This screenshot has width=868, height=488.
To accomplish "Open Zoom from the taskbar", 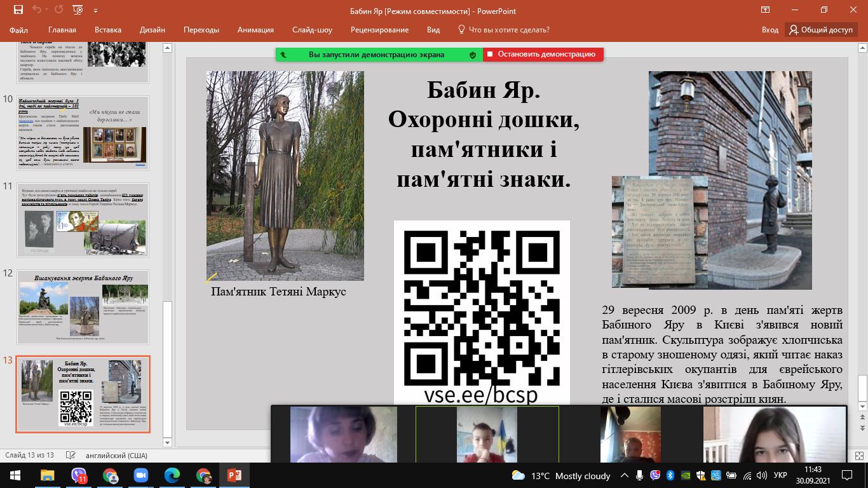I will 140,475.
